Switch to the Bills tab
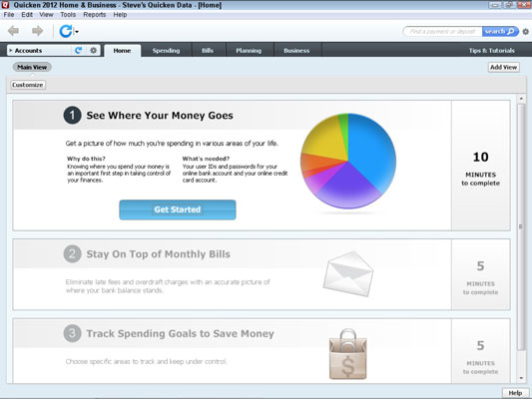This screenshot has height=399, width=532. coord(208,51)
